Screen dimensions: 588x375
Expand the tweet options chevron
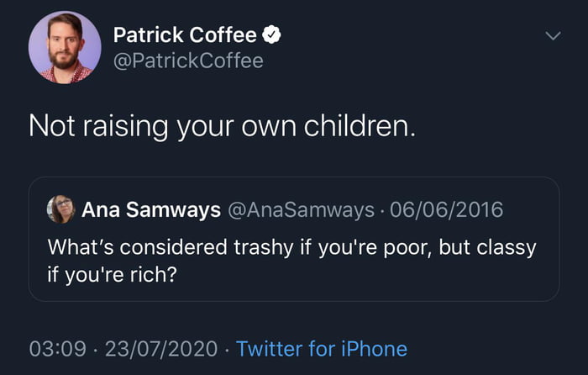pyautogui.click(x=552, y=36)
